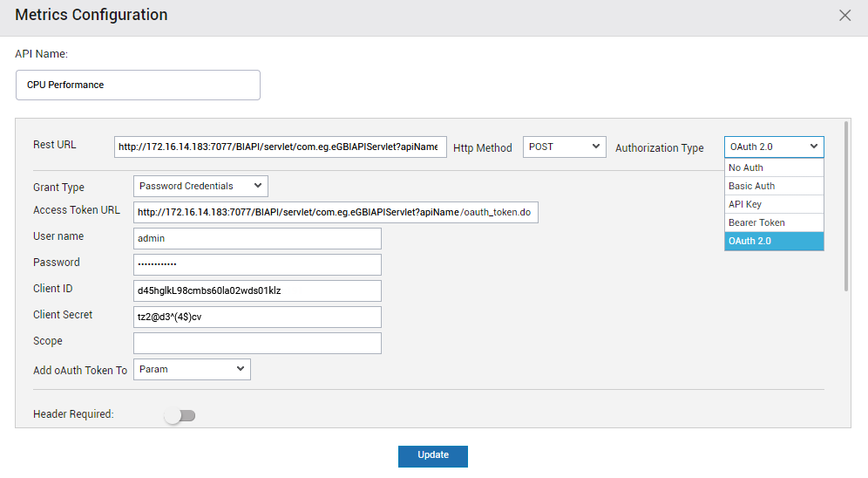Focus the User name field
Viewport: 868px width, 478px height.
pos(257,238)
